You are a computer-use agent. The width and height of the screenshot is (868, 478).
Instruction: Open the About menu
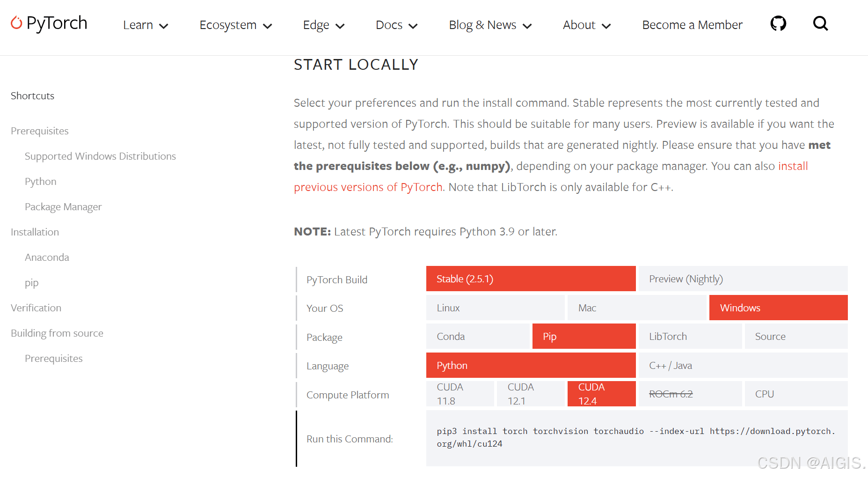[x=586, y=25]
